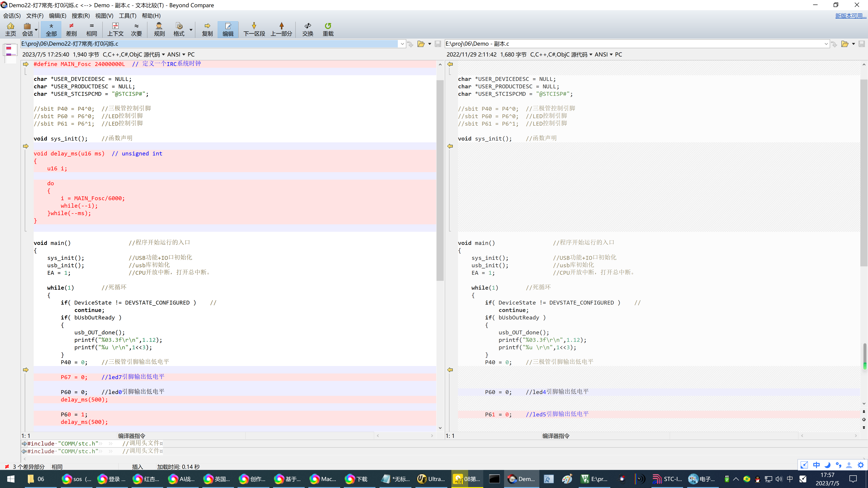This screenshot has width=868, height=488.
Task: Click the Reload (重载) icon
Action: pyautogui.click(x=328, y=29)
